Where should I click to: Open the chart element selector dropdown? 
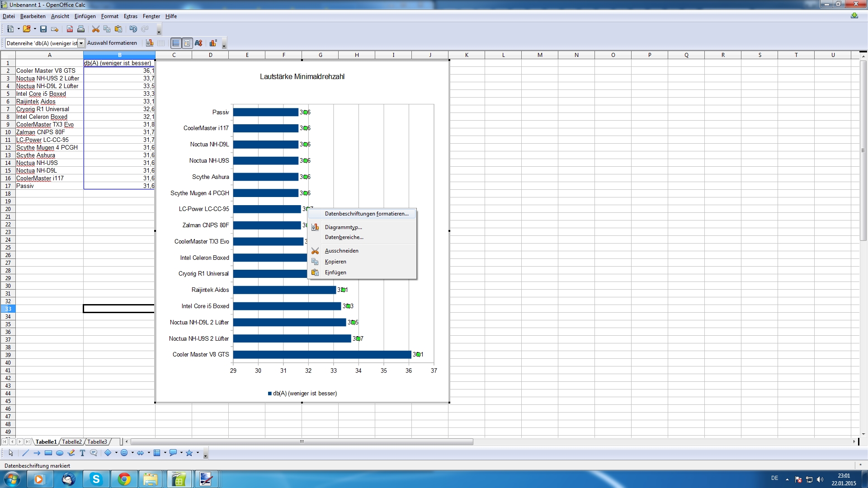(81, 43)
